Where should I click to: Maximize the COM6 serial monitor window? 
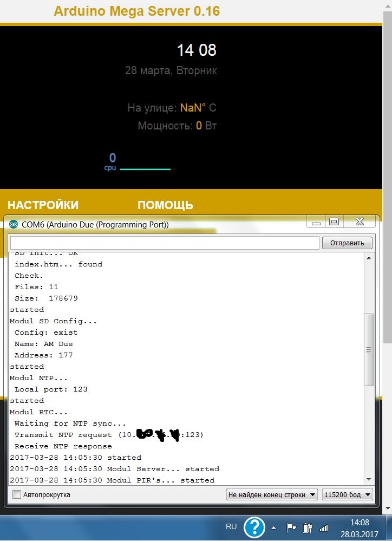click(x=334, y=222)
